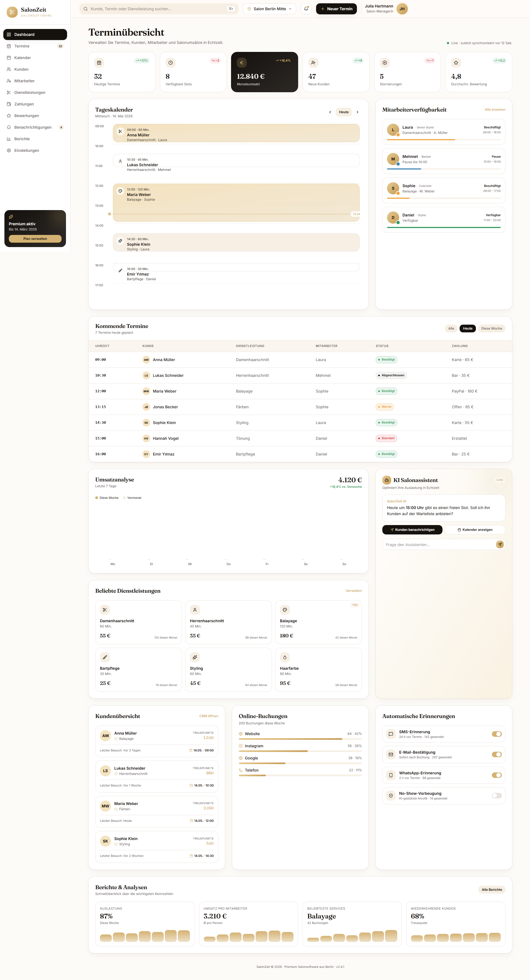Image resolution: width=530 pixels, height=980 pixels.
Task: Click the Kunden benachrichtigen button
Action: point(412,529)
